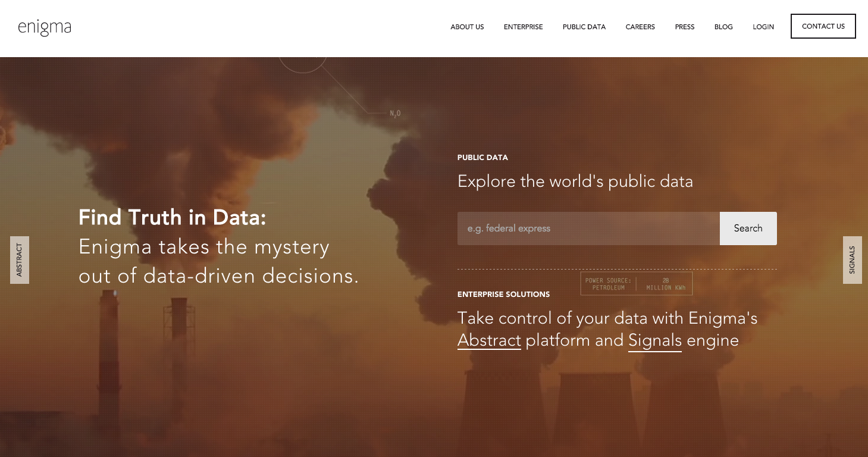Click the enigma logo in the header

[x=45, y=27]
